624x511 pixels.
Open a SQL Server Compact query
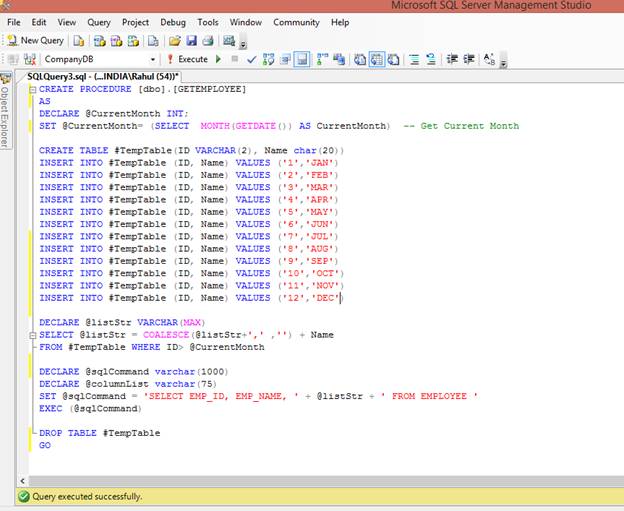click(153, 41)
